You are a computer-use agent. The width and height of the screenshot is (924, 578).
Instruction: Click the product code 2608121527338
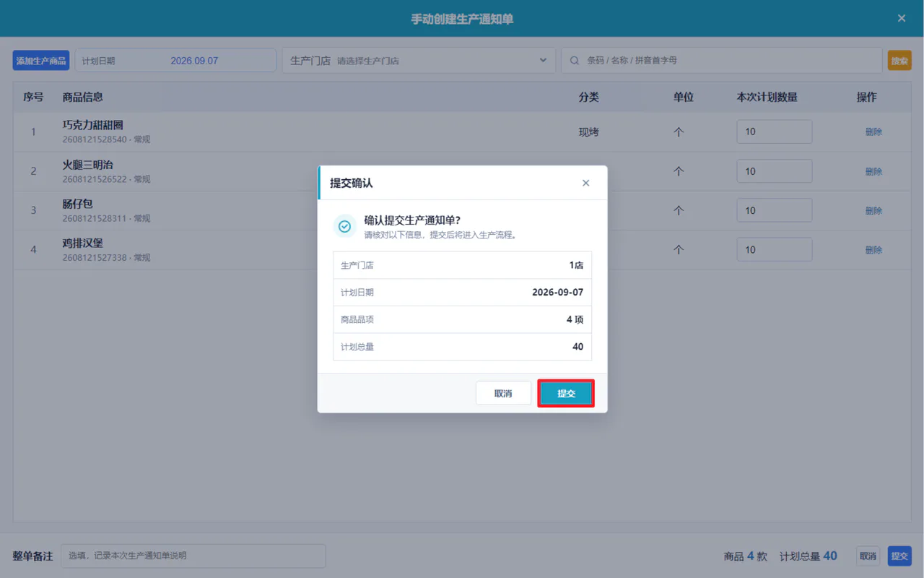coord(95,258)
